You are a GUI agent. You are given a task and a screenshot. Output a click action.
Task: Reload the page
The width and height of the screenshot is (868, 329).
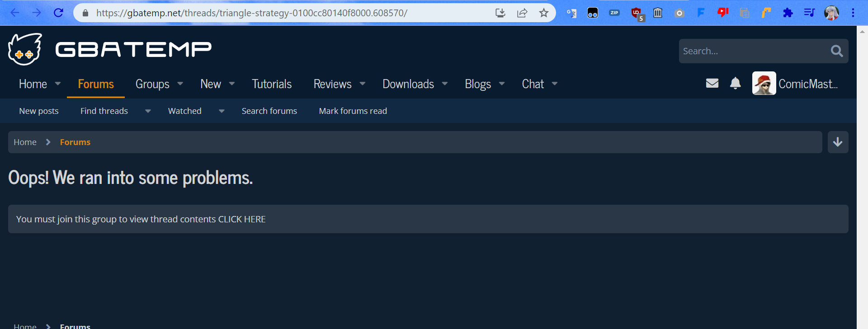[58, 13]
